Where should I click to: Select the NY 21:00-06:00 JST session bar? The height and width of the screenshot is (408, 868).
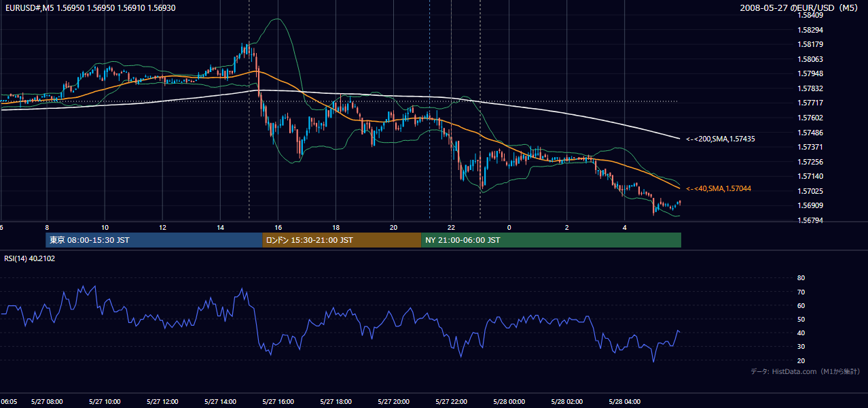[x=551, y=240]
